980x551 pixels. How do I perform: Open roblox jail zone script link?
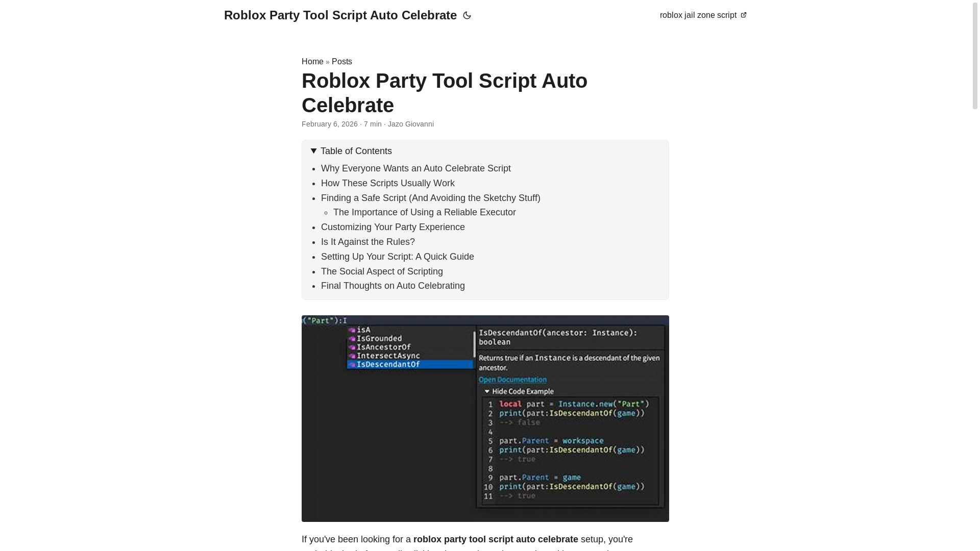(703, 15)
